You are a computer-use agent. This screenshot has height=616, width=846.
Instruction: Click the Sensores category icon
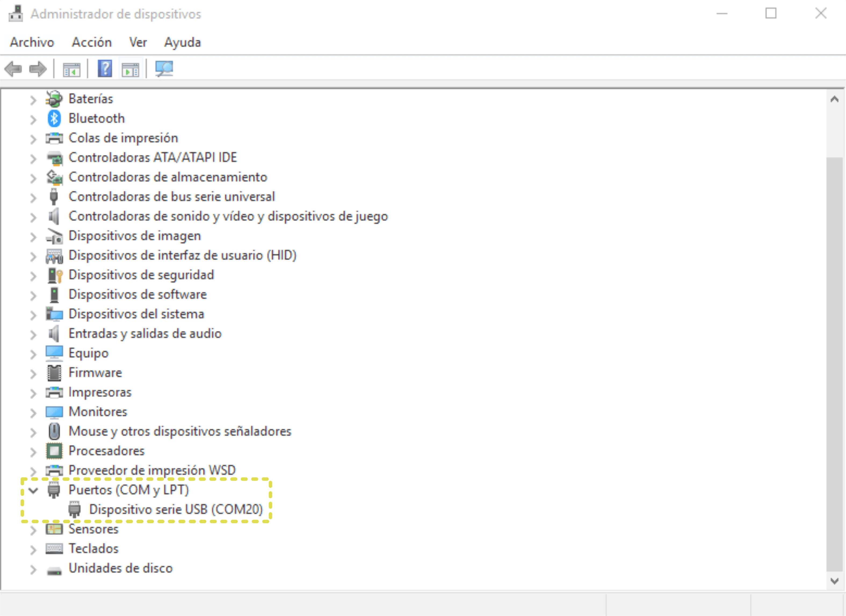coord(54,529)
